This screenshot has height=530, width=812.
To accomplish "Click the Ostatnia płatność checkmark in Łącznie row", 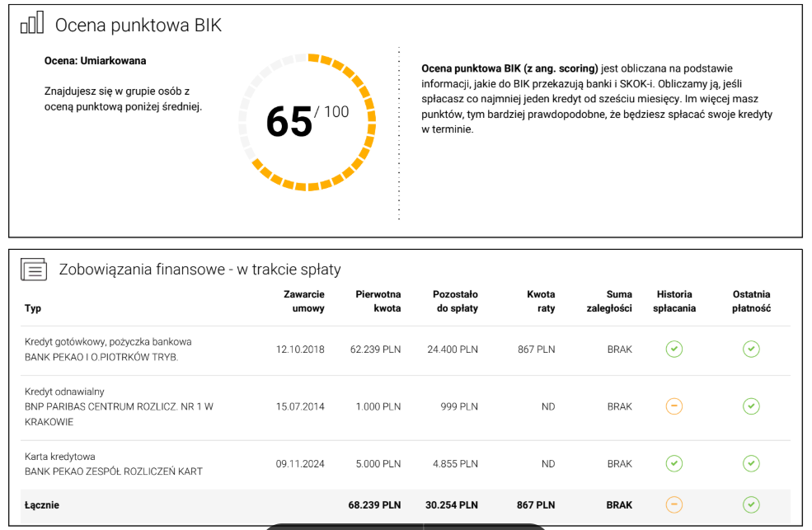I will click(751, 504).
